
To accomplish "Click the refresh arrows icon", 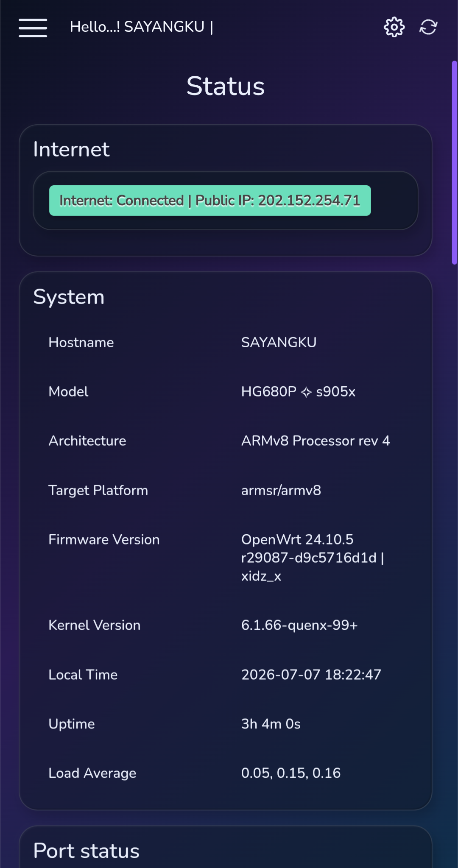I will (x=428, y=27).
